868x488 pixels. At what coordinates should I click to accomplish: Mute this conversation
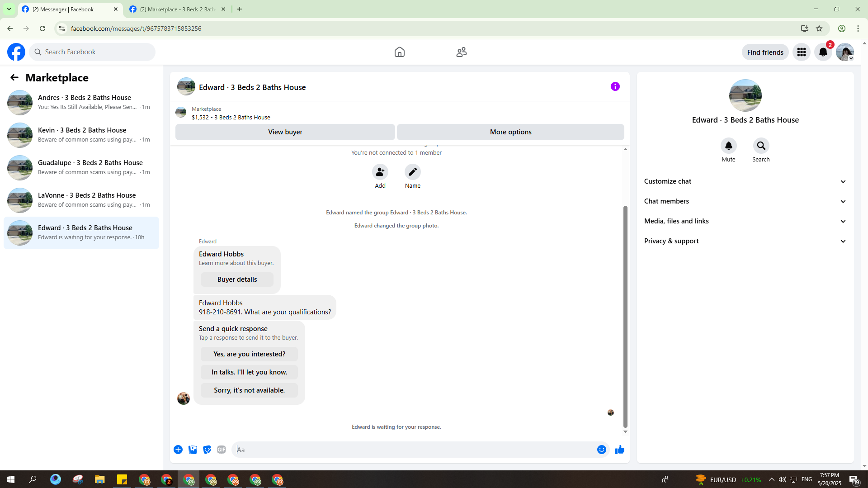tap(728, 146)
